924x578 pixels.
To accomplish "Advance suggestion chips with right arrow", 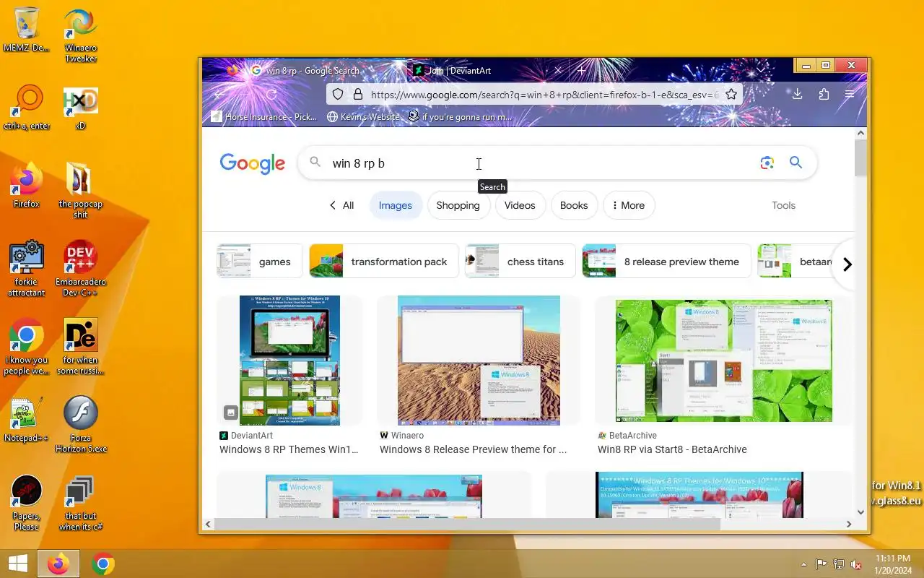I will coord(847,264).
